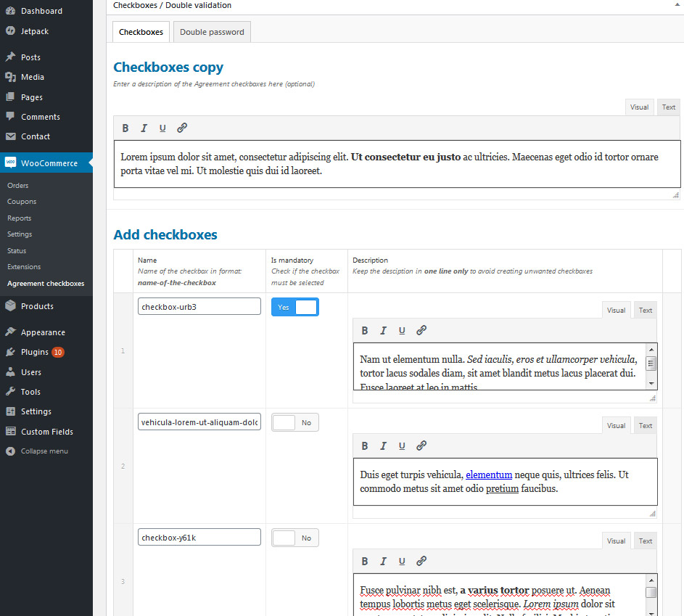Click the Appearance paintbrush icon

pos(10,332)
